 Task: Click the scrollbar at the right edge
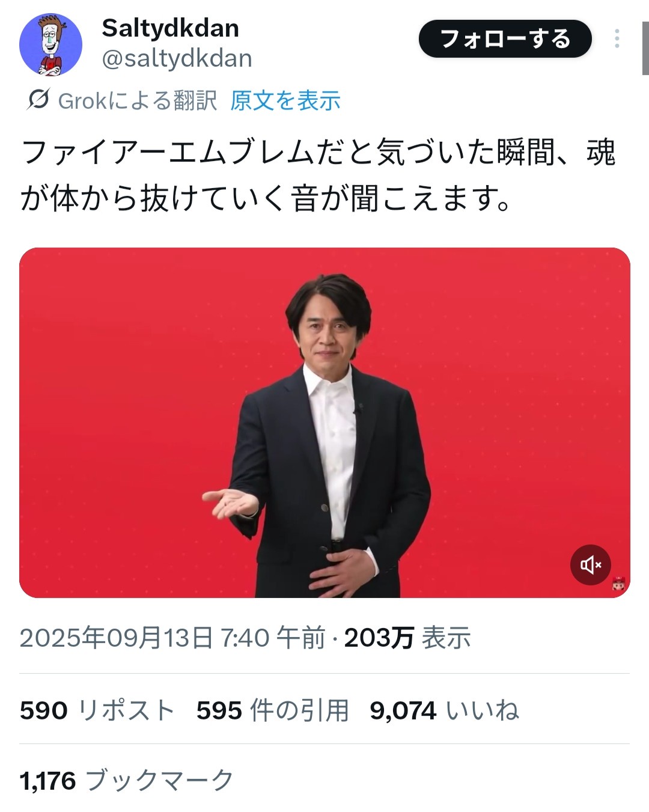(645, 48)
